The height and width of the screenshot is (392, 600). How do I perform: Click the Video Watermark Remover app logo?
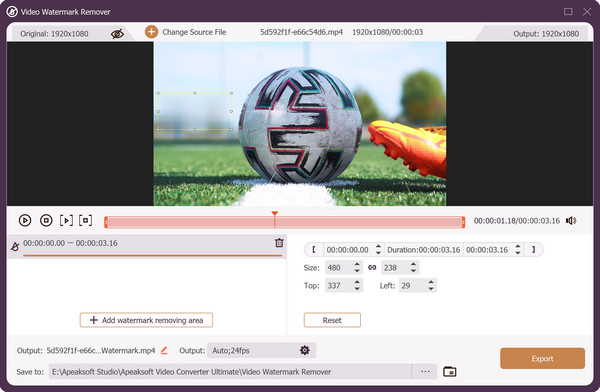tap(12, 12)
